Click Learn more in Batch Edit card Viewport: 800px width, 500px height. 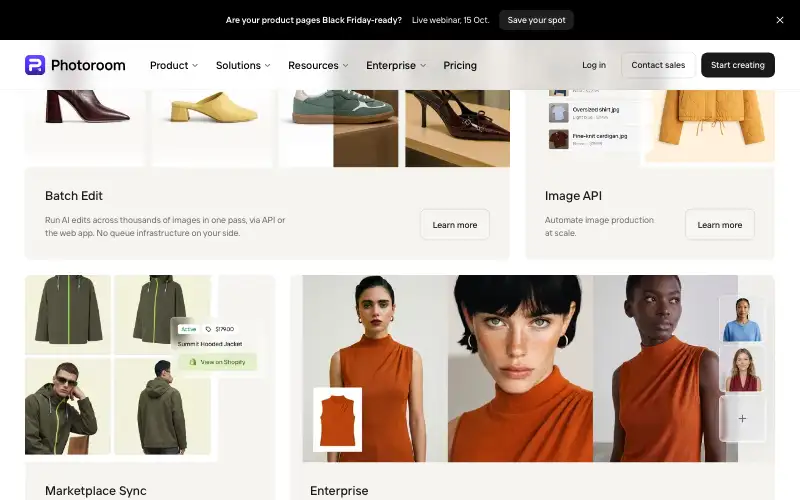(x=455, y=224)
